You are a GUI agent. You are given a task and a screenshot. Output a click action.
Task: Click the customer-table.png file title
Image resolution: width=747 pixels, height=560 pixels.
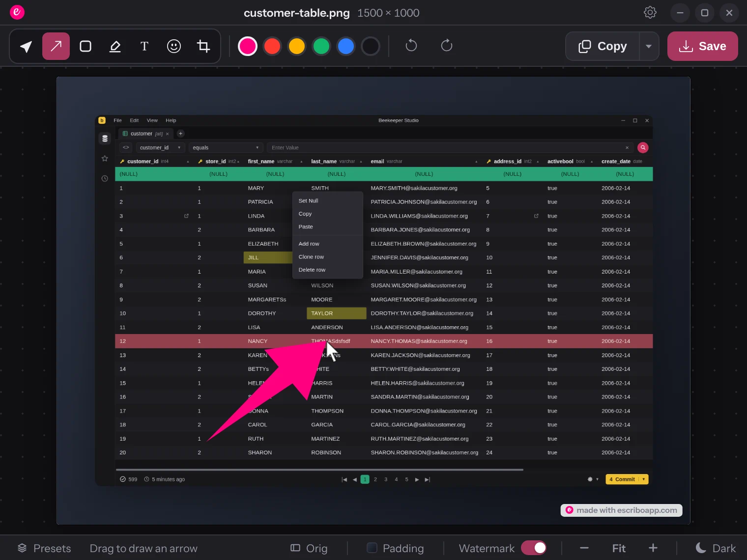[x=297, y=13]
